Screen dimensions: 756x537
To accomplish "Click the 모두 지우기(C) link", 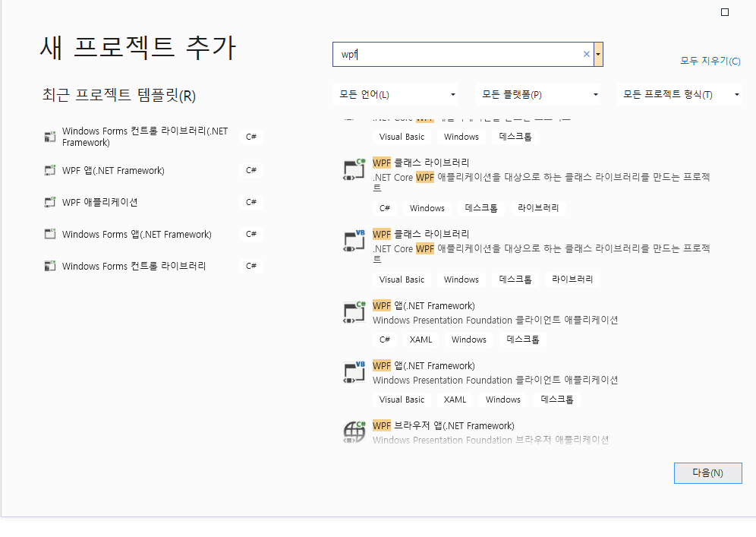I will [x=710, y=61].
